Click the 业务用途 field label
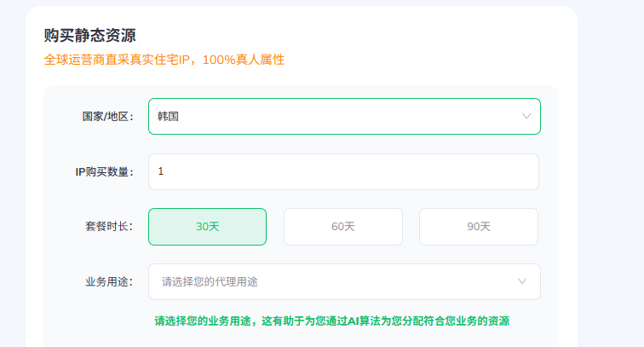Viewport: 644px width, 347px height. [109, 281]
